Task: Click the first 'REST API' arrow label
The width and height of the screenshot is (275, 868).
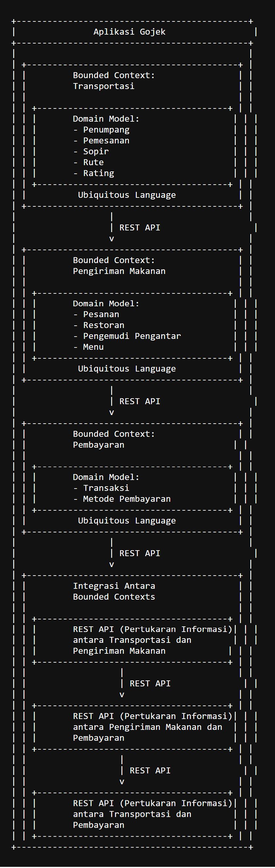Action: click(x=140, y=228)
